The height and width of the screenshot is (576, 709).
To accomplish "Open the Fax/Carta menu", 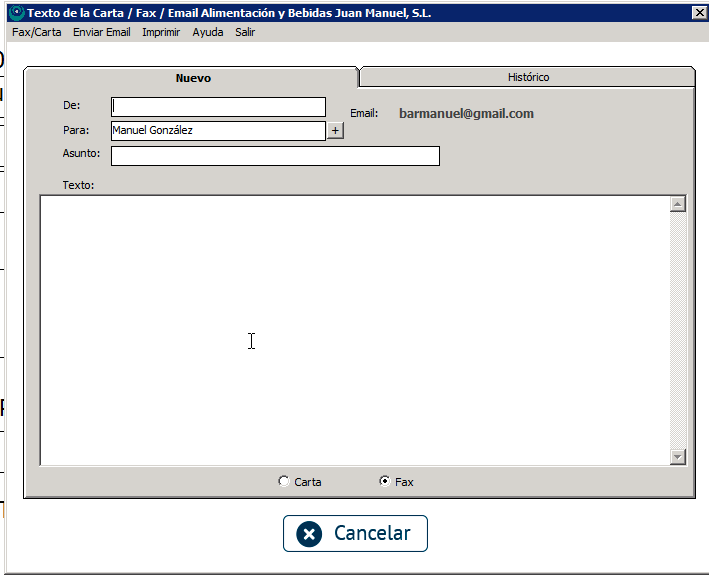I will (36, 32).
